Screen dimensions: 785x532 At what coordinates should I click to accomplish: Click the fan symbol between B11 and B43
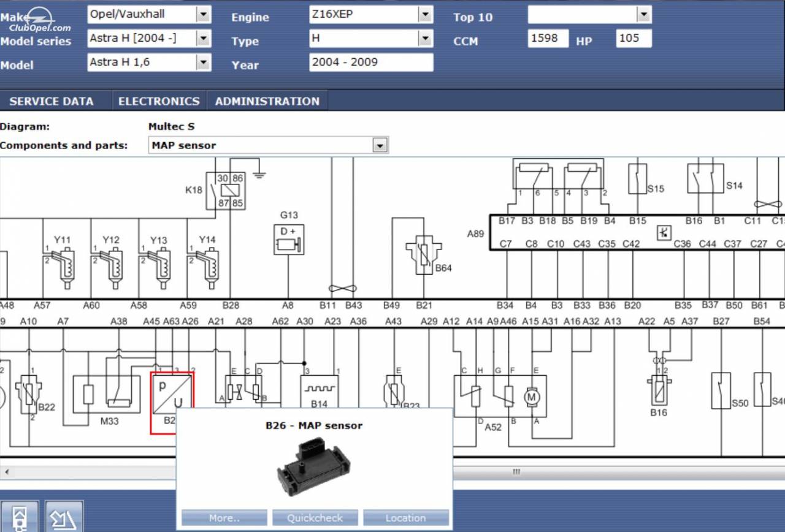343,288
